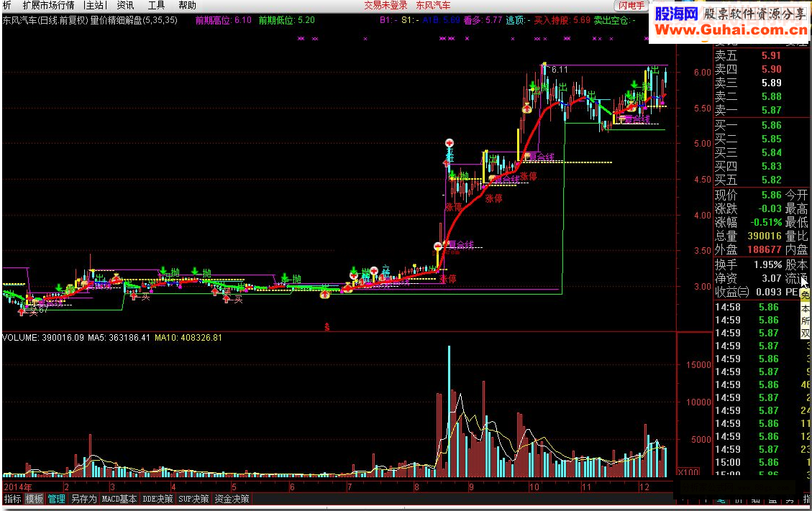Click the 换手 1.95% turnover value
This screenshot has width=812, height=511.
click(x=748, y=264)
